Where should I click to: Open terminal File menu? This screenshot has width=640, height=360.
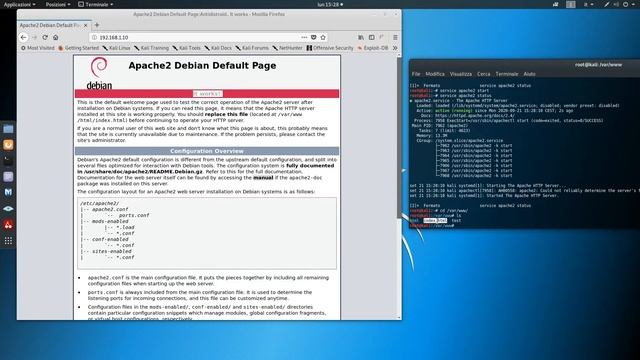[416, 74]
